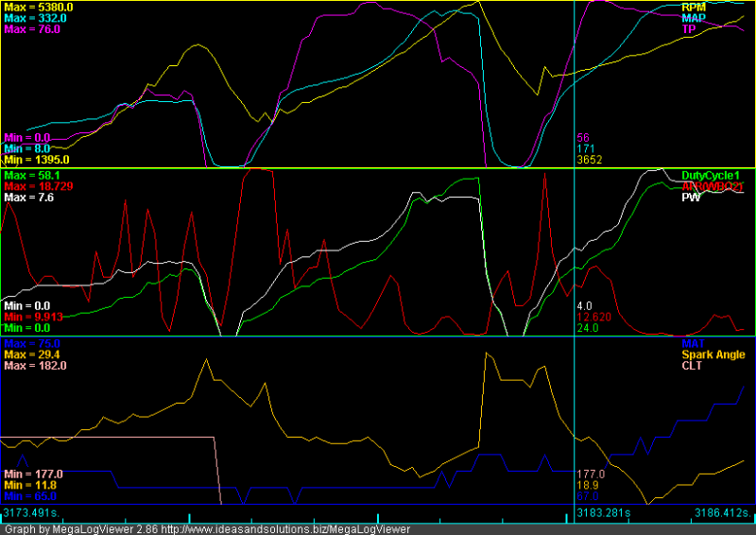Click the cyan MAP legend label
This screenshot has height=535, width=756.
(x=694, y=18)
